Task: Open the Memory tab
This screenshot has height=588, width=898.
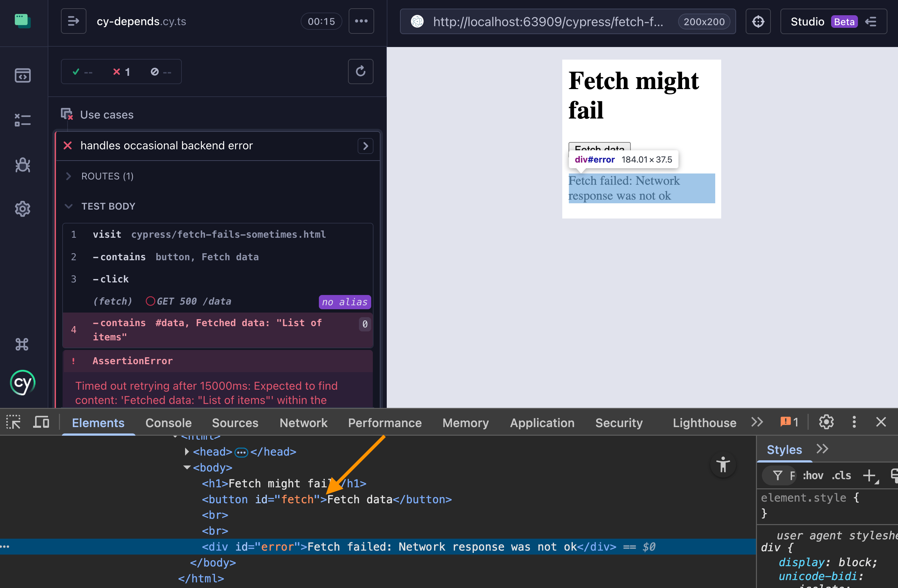Action: coord(466,422)
